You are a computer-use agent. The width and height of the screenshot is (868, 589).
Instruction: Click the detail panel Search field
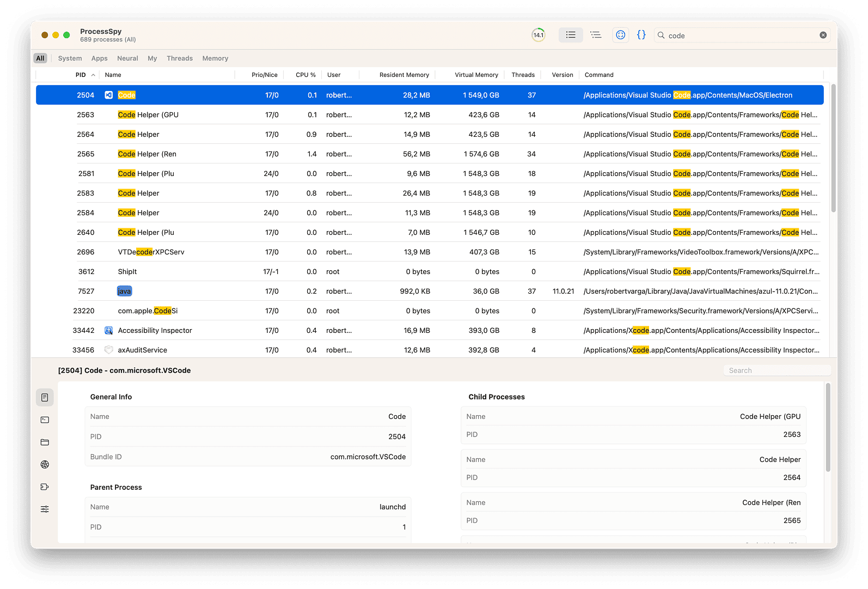point(777,371)
